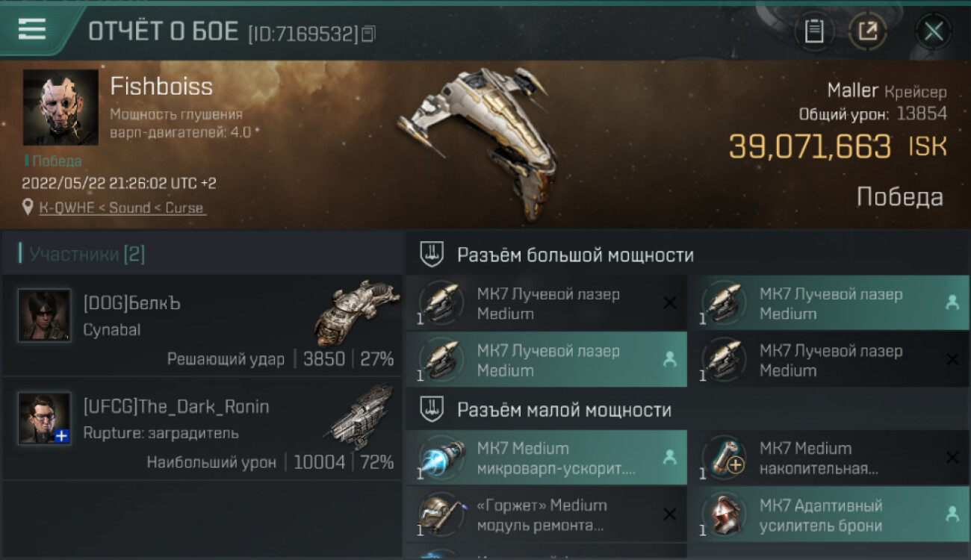971x560 pixels.
Task: Copy the battle report ID
Action: click(x=368, y=34)
